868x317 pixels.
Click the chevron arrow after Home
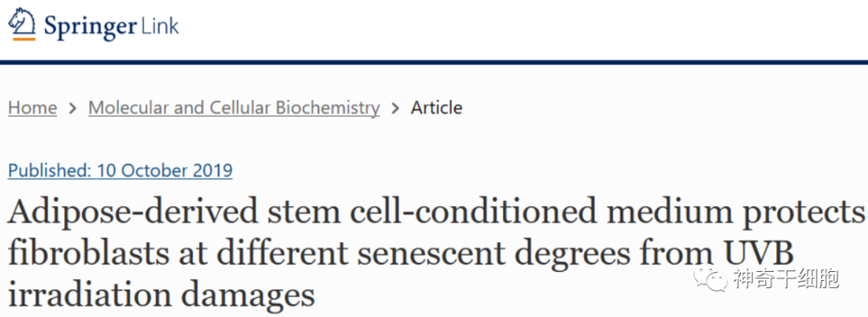pyautogui.click(x=72, y=108)
